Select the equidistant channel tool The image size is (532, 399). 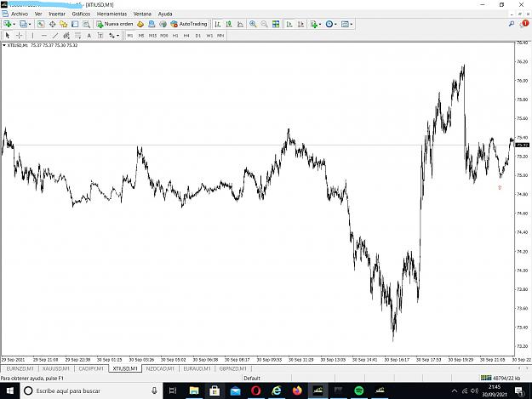(x=66, y=36)
